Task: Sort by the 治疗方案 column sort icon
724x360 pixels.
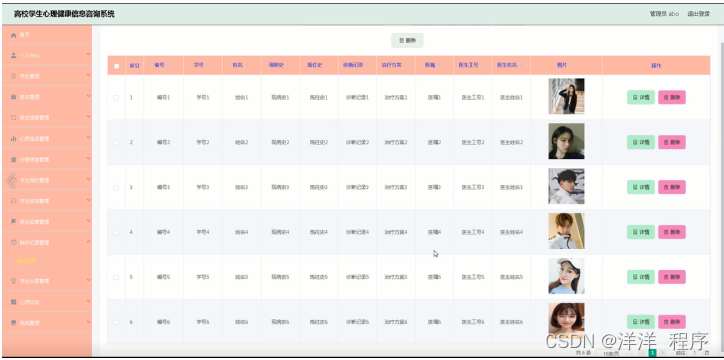Action: (406, 66)
